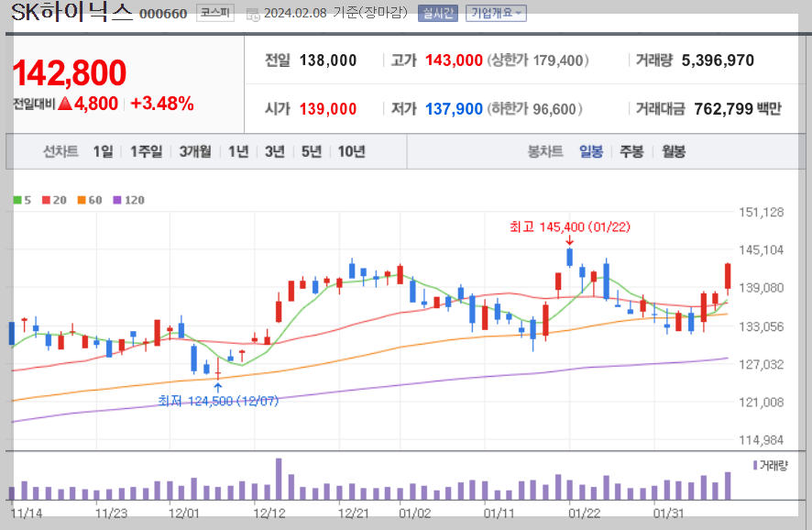
Task: Click the 11/14 date axis label
Action: [27, 513]
